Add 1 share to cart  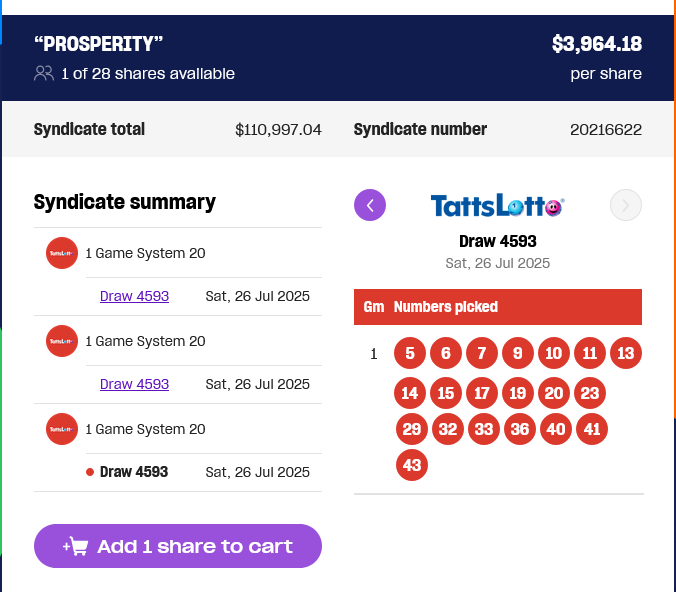(x=178, y=546)
